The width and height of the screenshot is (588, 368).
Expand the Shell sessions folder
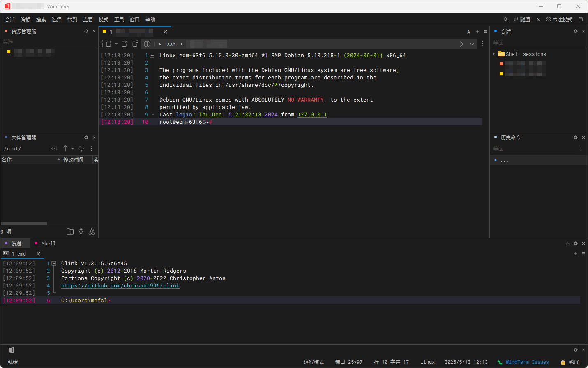click(x=494, y=54)
